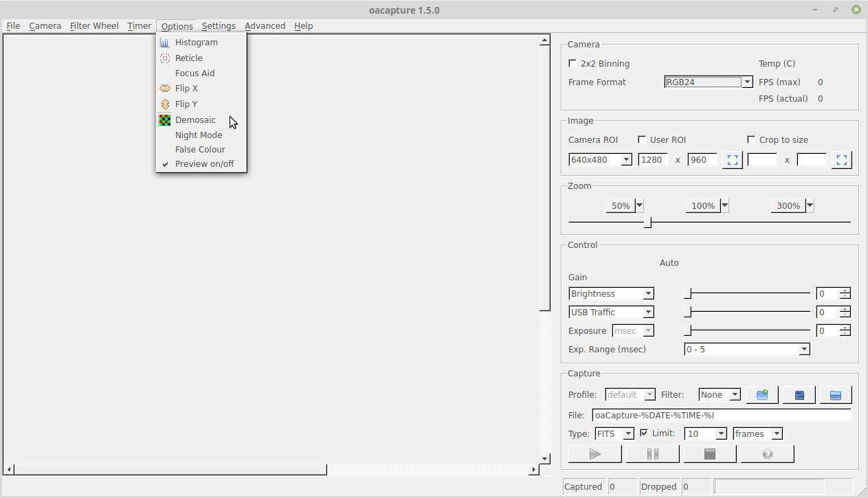
Task: Click the Brightness value spin box
Action: coord(833,294)
